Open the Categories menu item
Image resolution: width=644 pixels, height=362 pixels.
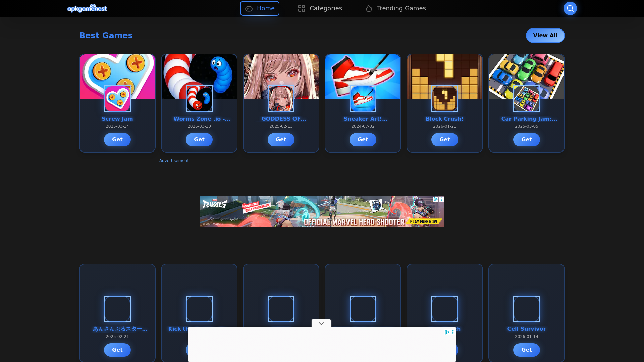[x=320, y=8]
